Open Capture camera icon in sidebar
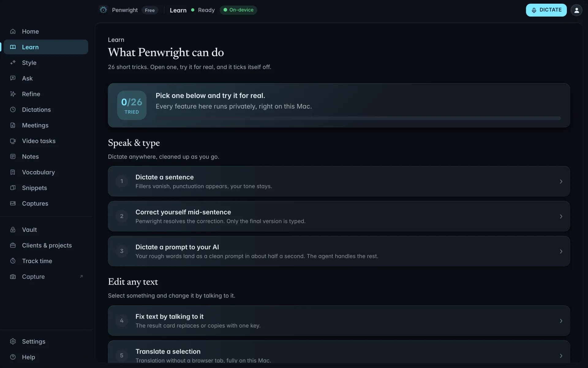Image resolution: width=588 pixels, height=368 pixels. pos(13,277)
